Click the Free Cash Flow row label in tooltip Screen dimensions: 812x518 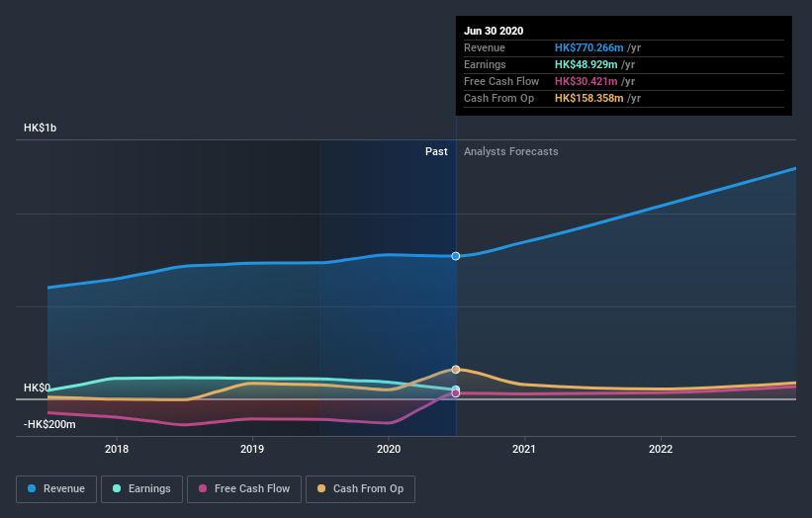pyautogui.click(x=501, y=81)
